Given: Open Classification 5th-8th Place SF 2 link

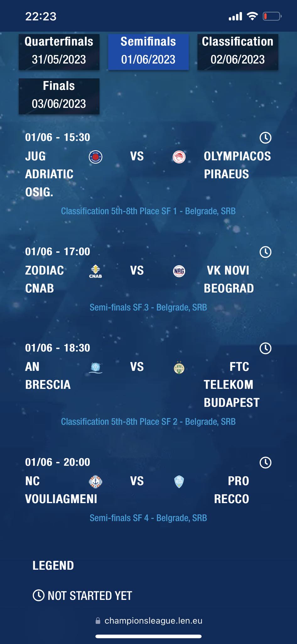Looking at the screenshot, I should tap(148, 422).
